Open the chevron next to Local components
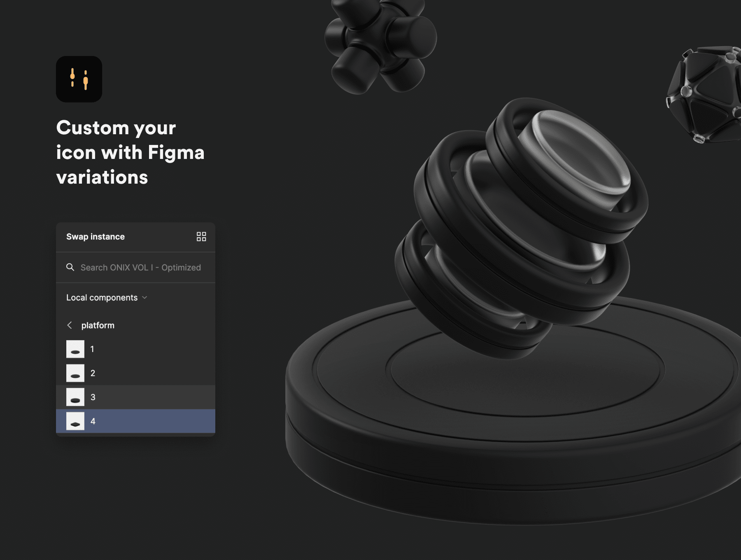 click(x=144, y=297)
